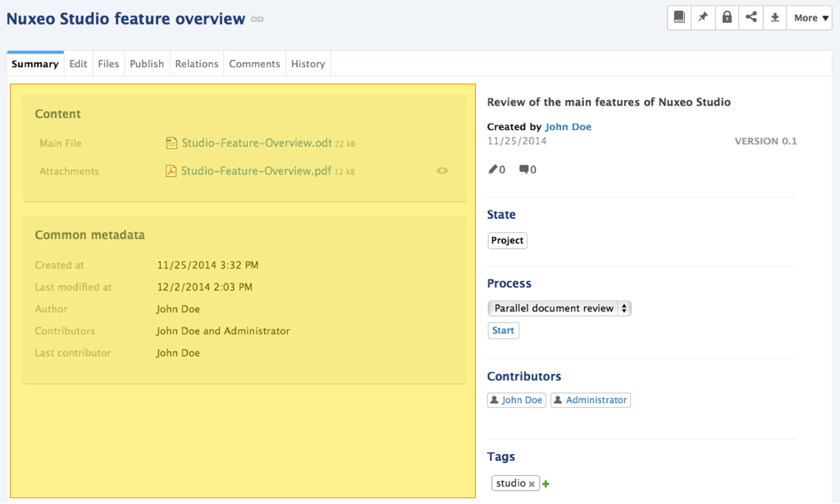Screen dimensions: 840x504
Task: Click the Content section heading
Action: [x=57, y=114]
